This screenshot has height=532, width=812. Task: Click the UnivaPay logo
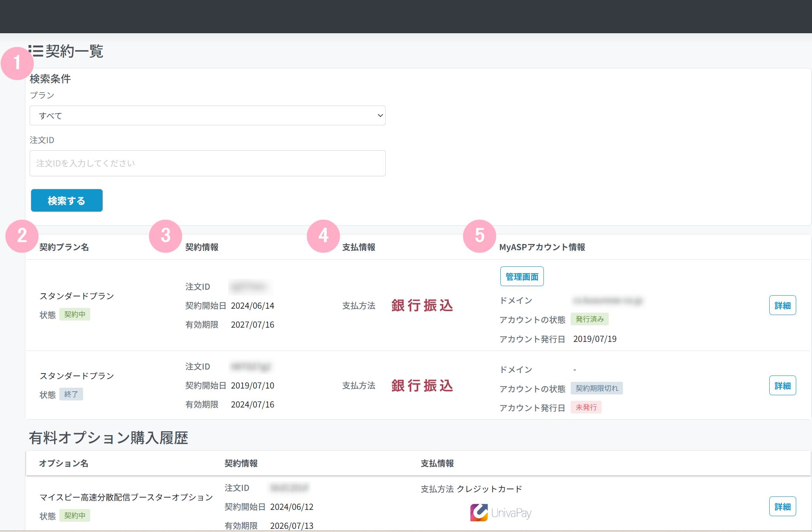tap(501, 513)
